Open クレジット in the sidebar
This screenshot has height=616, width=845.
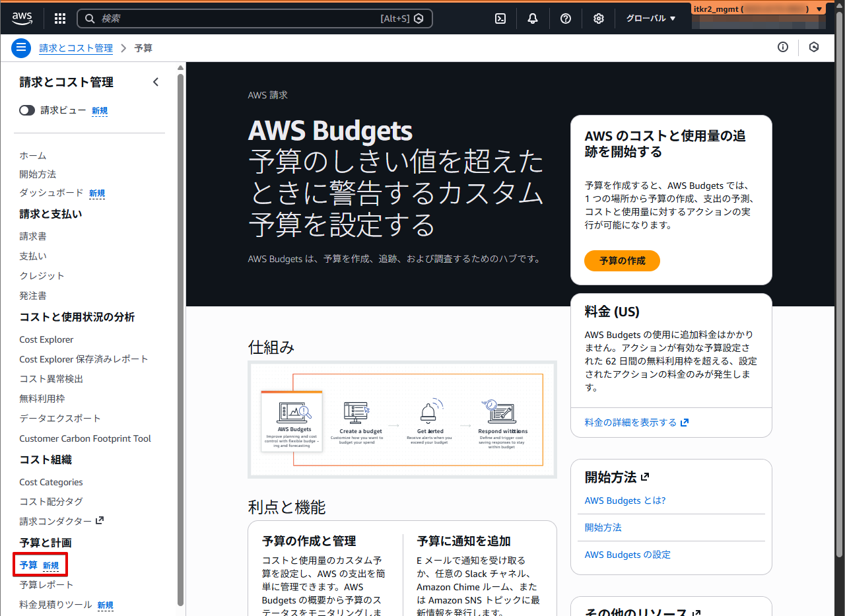(x=42, y=275)
